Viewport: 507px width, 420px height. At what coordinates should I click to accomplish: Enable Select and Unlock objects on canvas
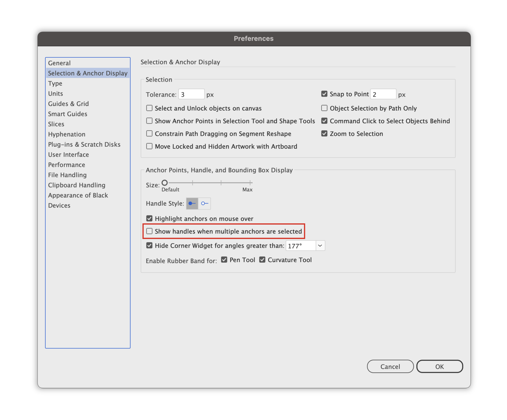tap(149, 108)
